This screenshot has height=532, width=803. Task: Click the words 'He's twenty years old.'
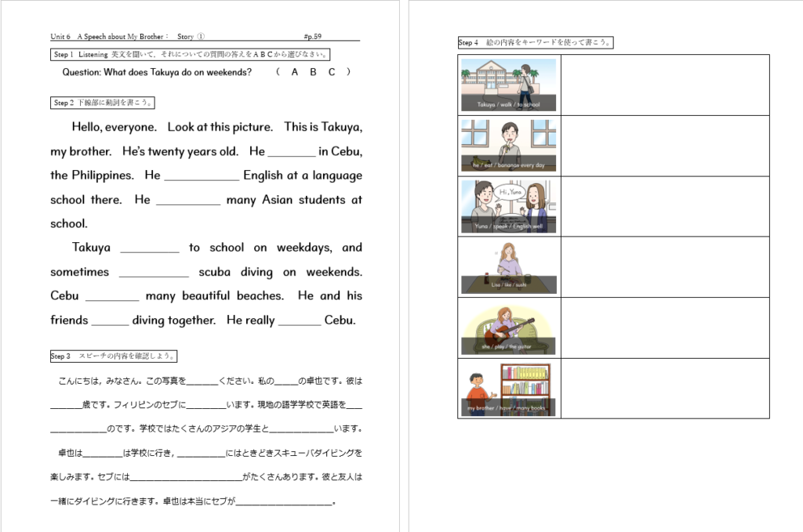click(x=180, y=151)
